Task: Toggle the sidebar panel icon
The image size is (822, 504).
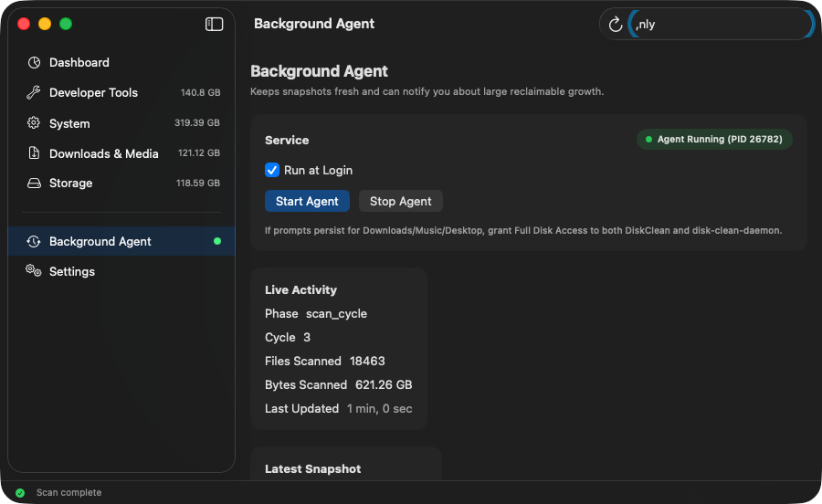Action: point(214,24)
